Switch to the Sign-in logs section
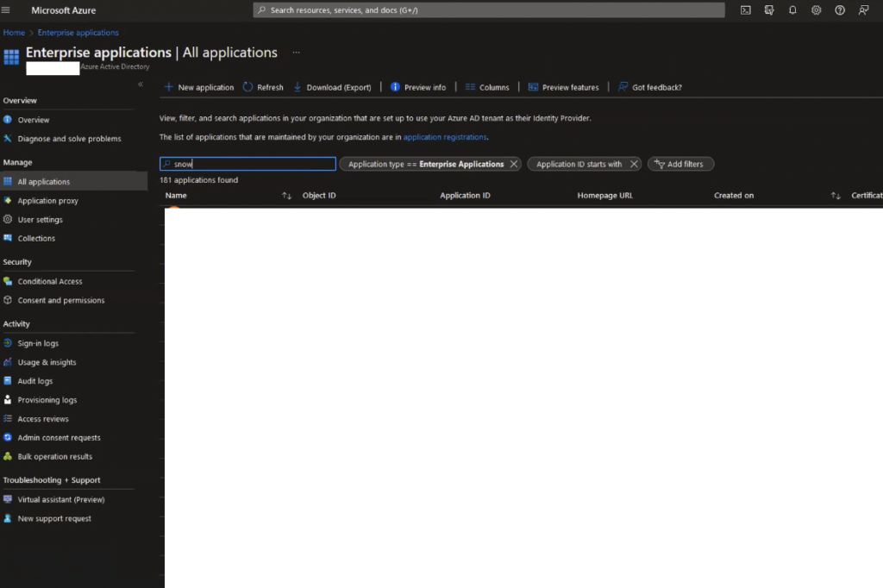 41,342
